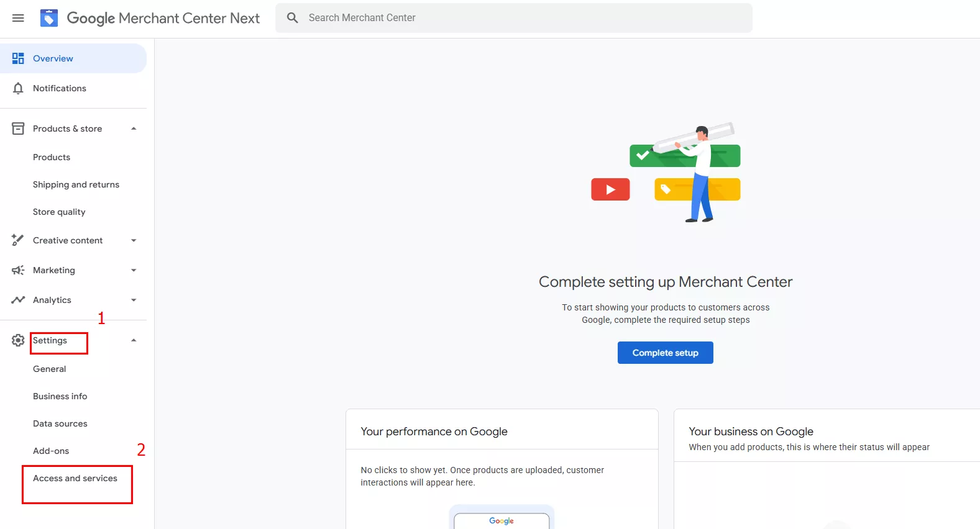Expand the Marketing section arrow
The image size is (980, 529).
click(134, 270)
